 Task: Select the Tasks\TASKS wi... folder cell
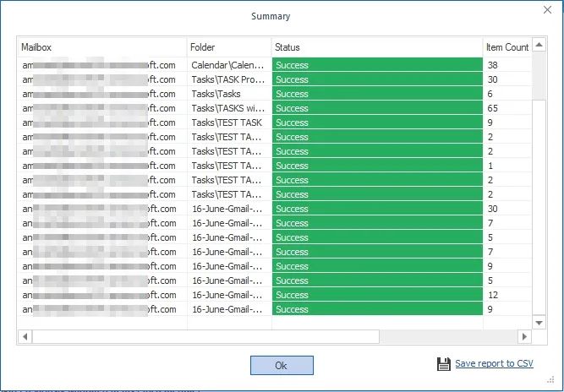click(x=229, y=108)
